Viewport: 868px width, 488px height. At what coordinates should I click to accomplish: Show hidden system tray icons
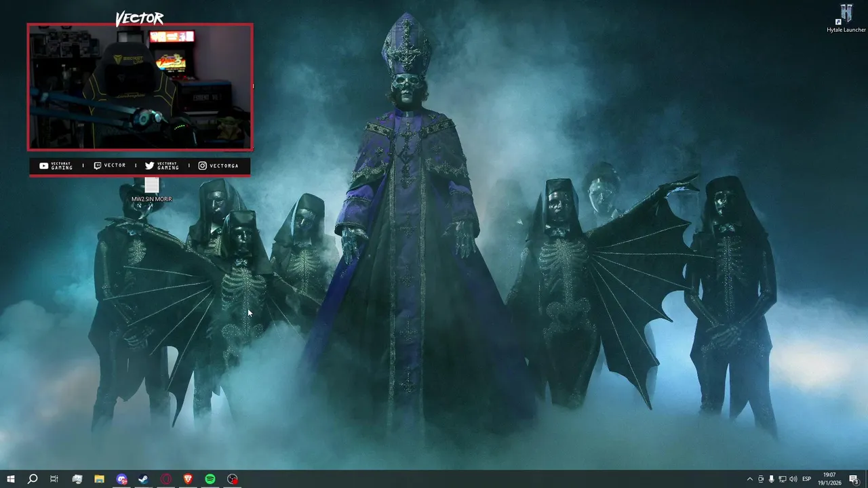(749, 479)
